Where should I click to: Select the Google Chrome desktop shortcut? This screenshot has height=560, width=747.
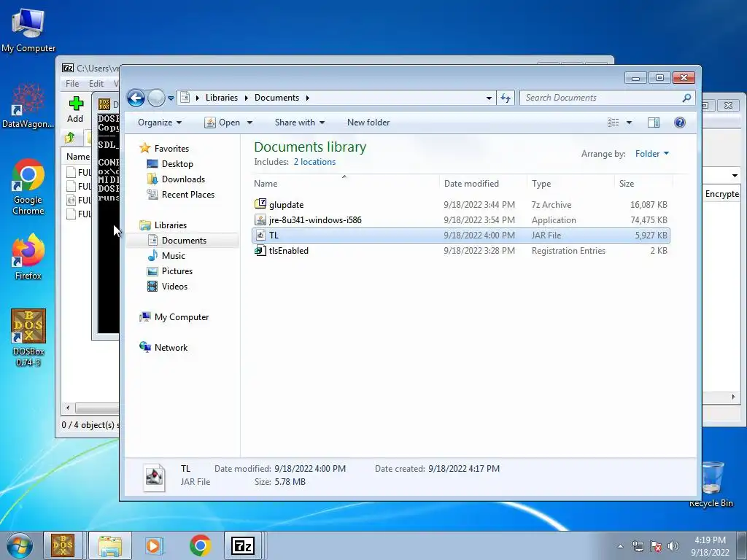(28, 187)
